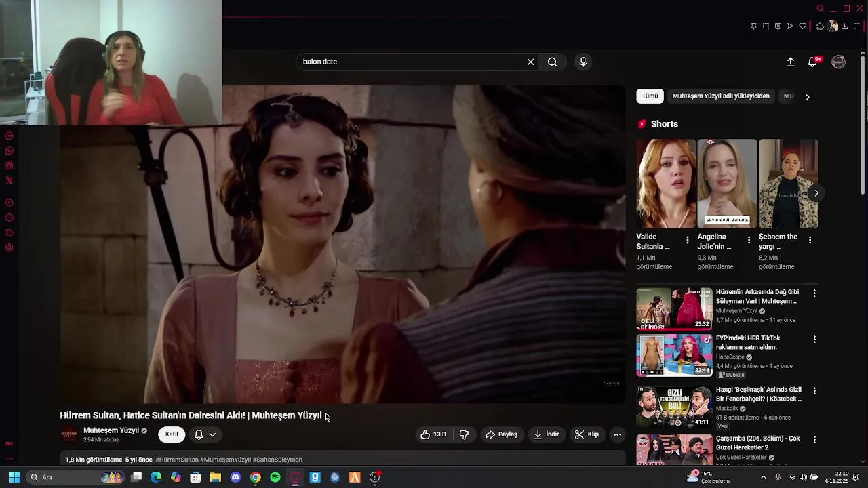
Task: Click the #HürremSultan hashtag
Action: pos(177,460)
